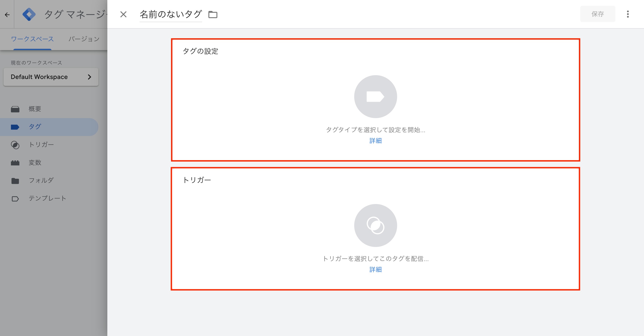644x336 pixels.
Task: Select the 概要 (Overview) sidebar icon
Action: [x=15, y=109]
